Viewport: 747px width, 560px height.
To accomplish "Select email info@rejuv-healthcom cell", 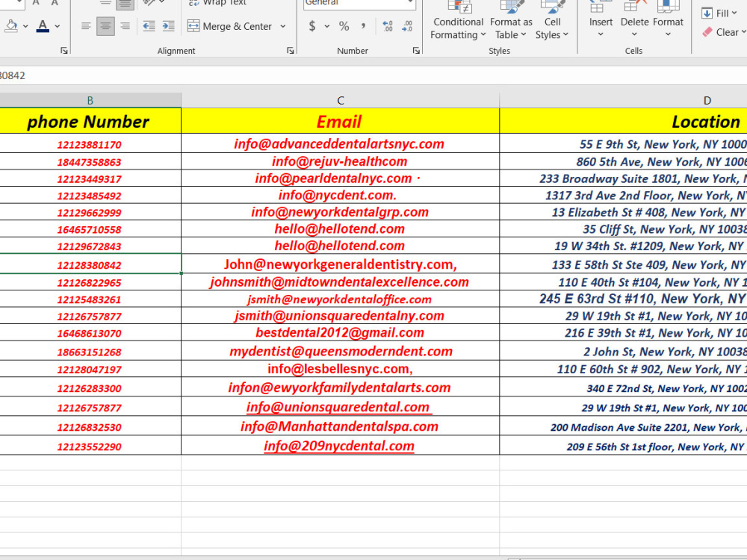I will point(340,161).
